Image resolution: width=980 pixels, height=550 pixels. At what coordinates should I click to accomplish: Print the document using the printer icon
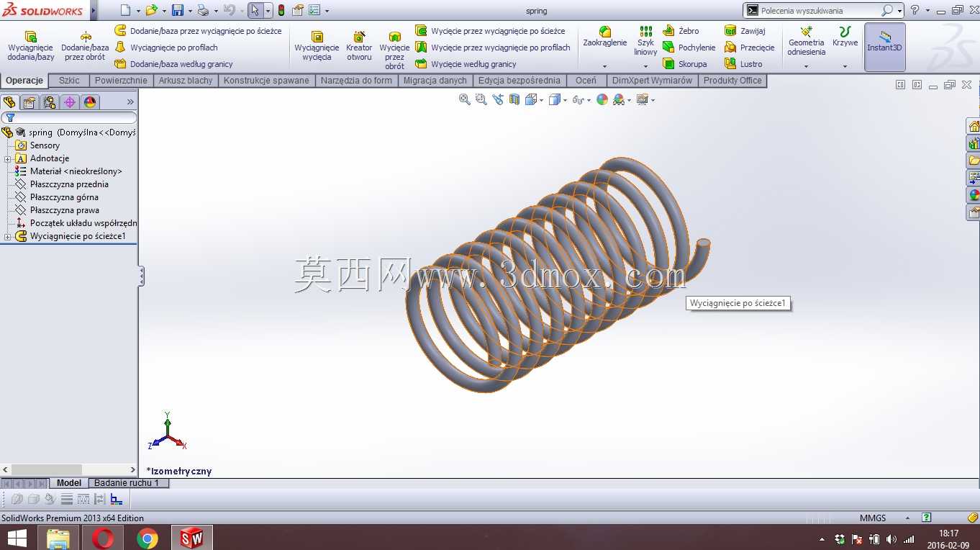click(203, 10)
